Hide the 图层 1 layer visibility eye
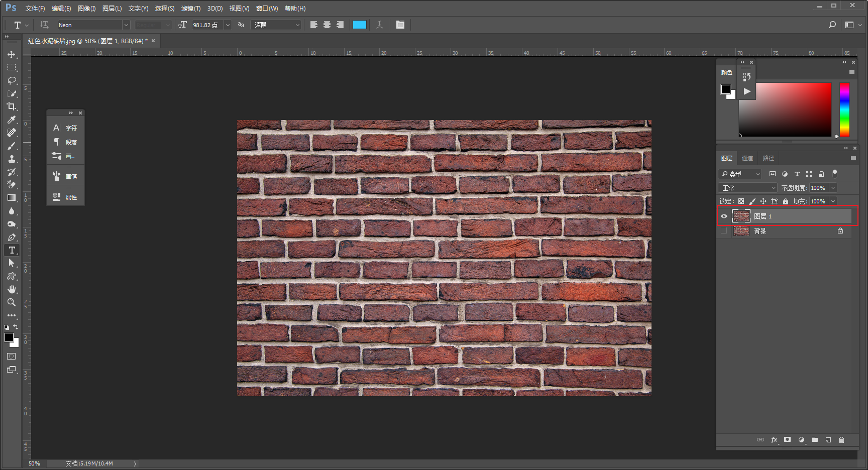Screen dimensions: 868x470 [724, 216]
